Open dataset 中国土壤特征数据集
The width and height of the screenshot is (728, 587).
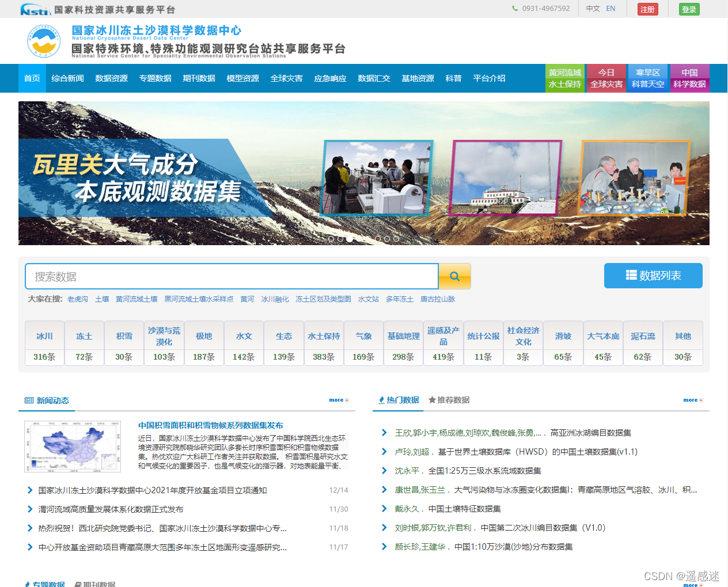point(464,509)
